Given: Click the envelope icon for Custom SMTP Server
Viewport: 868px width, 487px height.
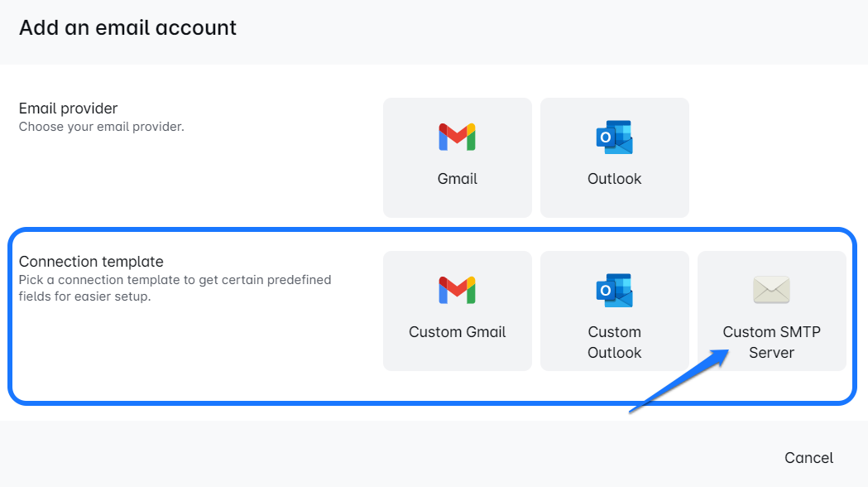Looking at the screenshot, I should (771, 290).
